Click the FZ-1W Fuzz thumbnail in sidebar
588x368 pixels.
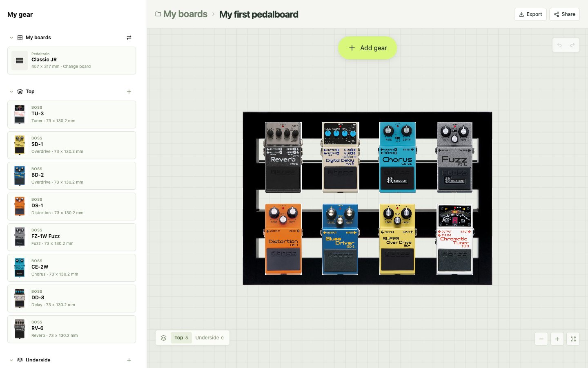(20, 237)
